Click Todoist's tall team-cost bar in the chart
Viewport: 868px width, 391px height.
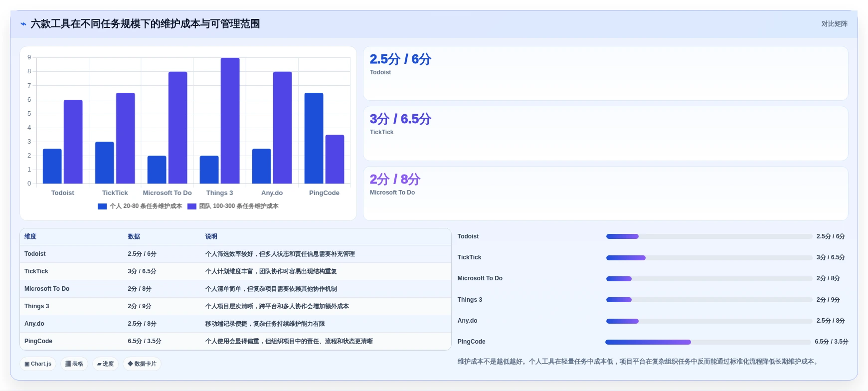pyautogui.click(x=73, y=142)
